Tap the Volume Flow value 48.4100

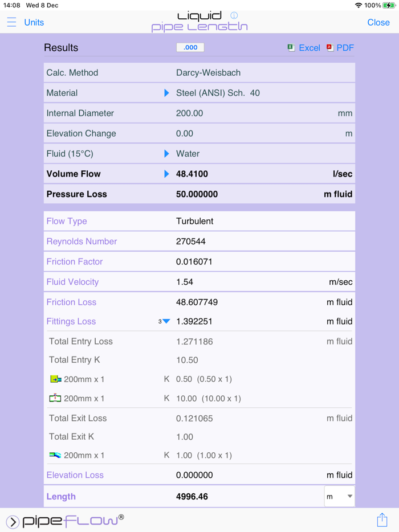(x=192, y=174)
